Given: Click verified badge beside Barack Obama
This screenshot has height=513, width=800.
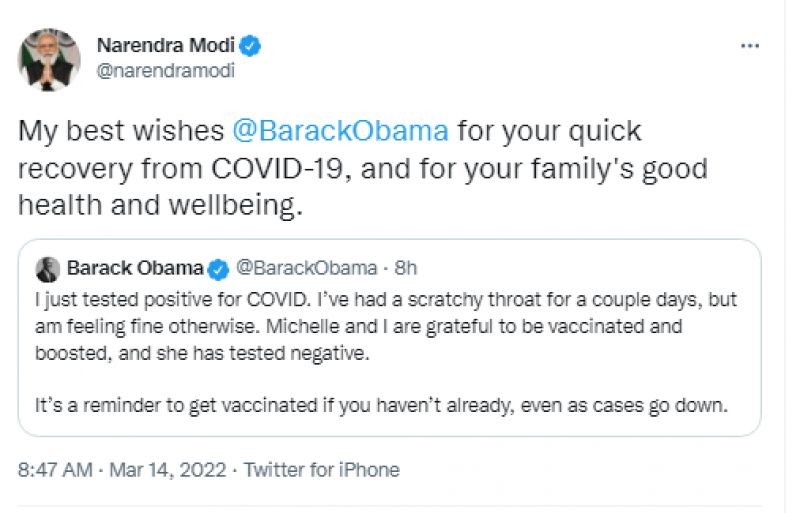Looking at the screenshot, I should pyautogui.click(x=218, y=269).
